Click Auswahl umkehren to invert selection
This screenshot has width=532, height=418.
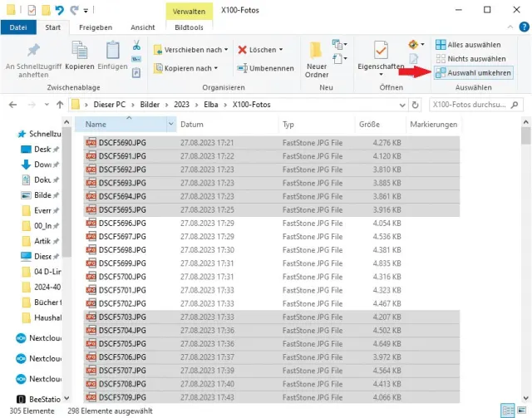click(x=473, y=73)
